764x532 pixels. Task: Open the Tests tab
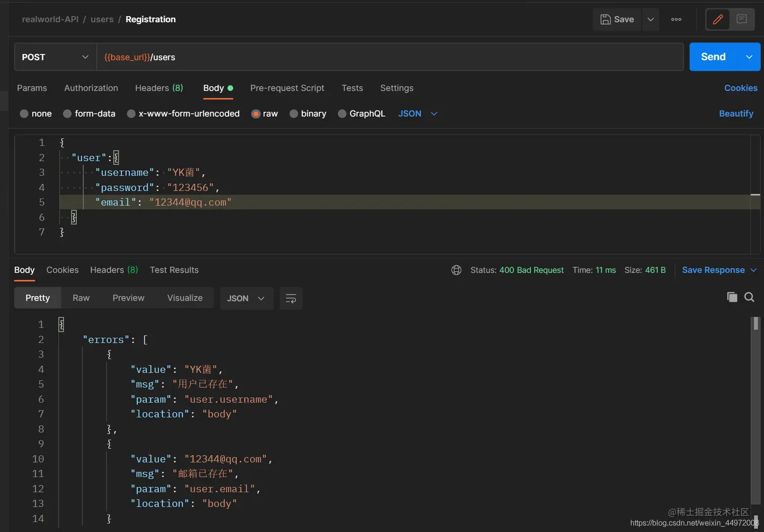pyautogui.click(x=352, y=88)
